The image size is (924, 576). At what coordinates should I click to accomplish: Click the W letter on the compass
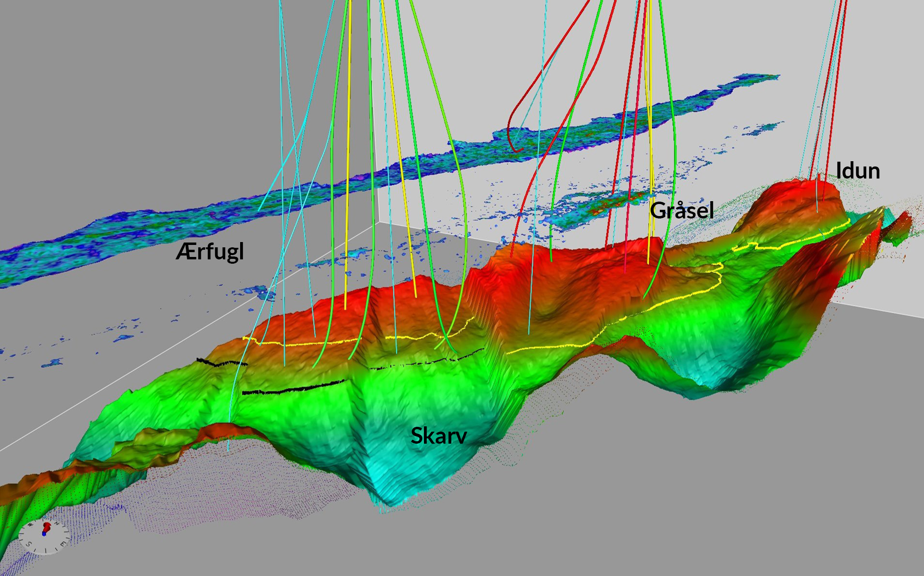30,525
